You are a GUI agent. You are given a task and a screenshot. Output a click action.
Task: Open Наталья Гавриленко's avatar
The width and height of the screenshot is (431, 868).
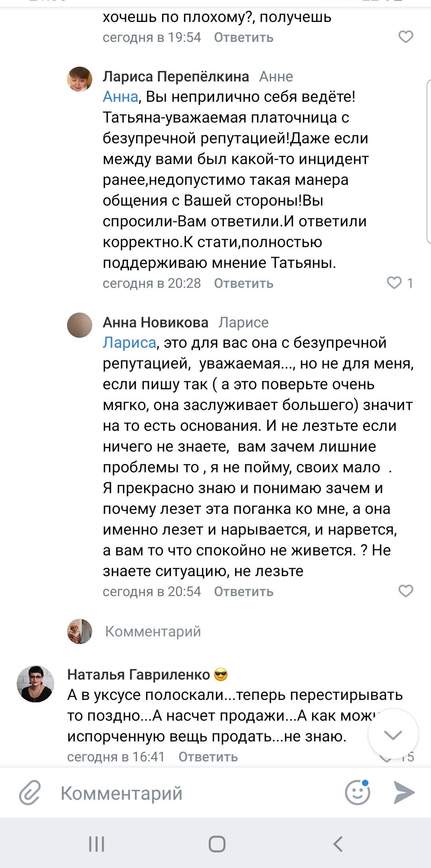[x=35, y=684]
